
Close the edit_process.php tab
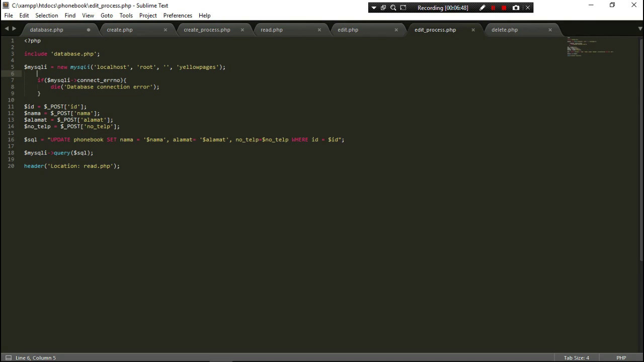473,30
